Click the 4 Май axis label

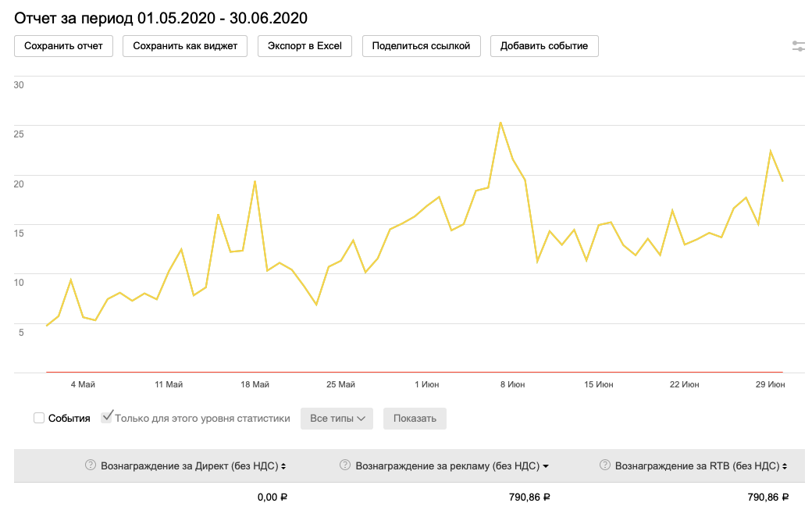[83, 384]
